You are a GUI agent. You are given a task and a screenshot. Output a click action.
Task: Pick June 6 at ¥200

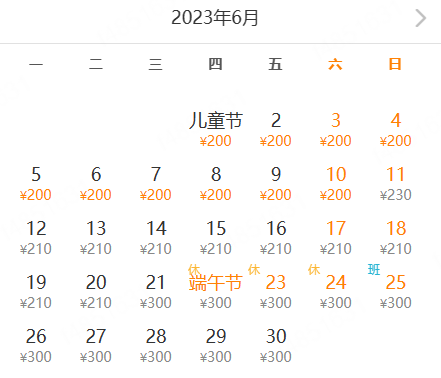click(x=96, y=183)
